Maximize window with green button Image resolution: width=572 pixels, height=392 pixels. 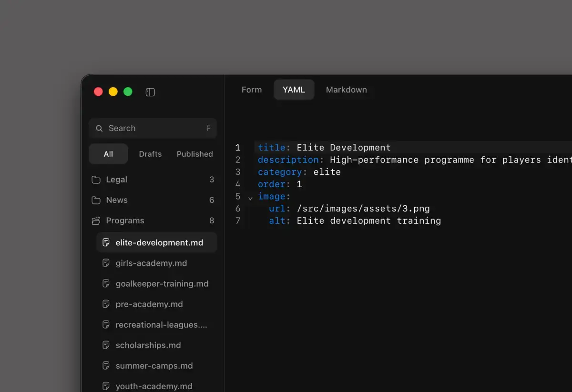coord(128,92)
